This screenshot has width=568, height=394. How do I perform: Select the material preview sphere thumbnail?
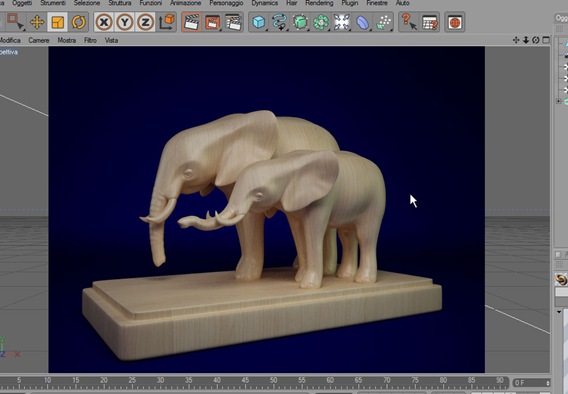561,279
